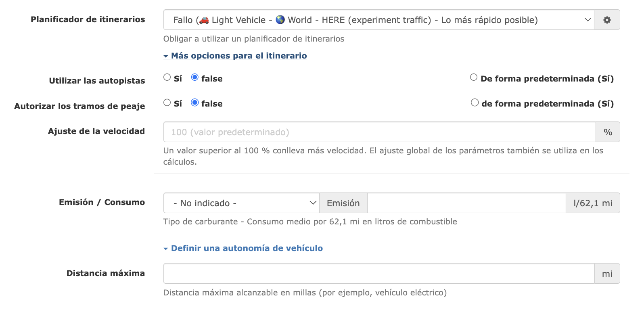Click the Emisión consumption value field
Image resolution: width=644 pixels, height=318 pixels.
(x=466, y=203)
